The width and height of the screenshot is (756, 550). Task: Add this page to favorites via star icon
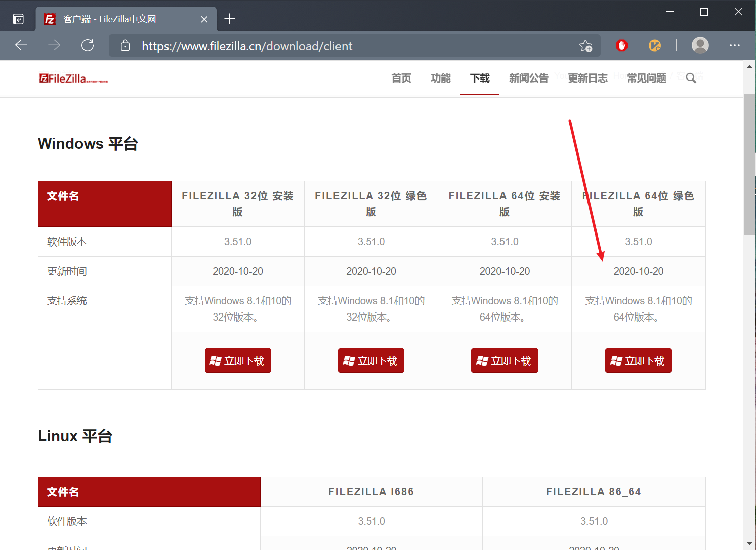pyautogui.click(x=585, y=46)
